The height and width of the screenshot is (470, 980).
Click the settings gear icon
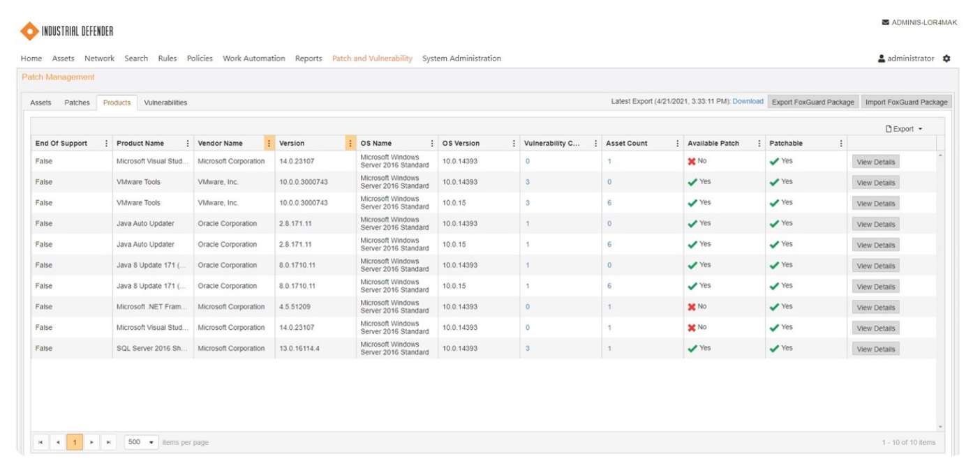(946, 59)
